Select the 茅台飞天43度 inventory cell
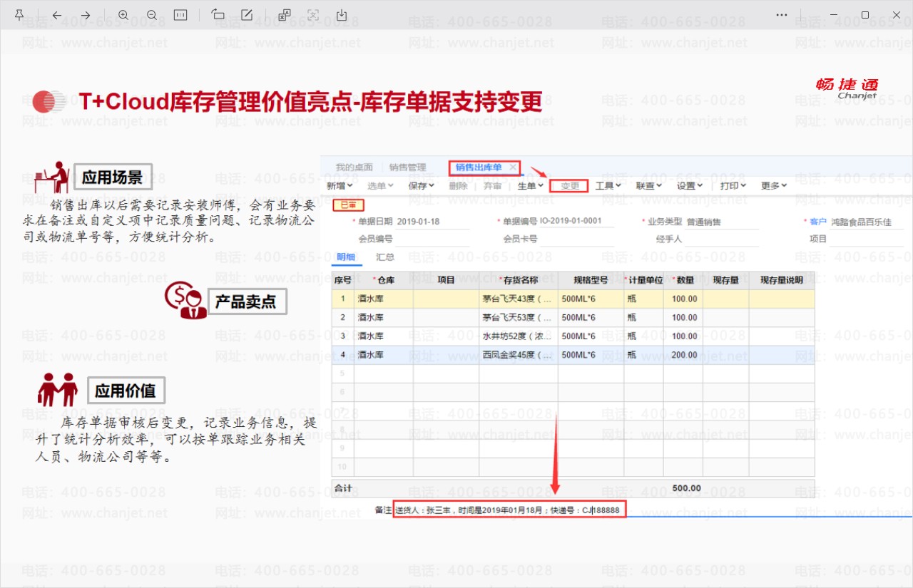The image size is (913, 588). (x=519, y=299)
